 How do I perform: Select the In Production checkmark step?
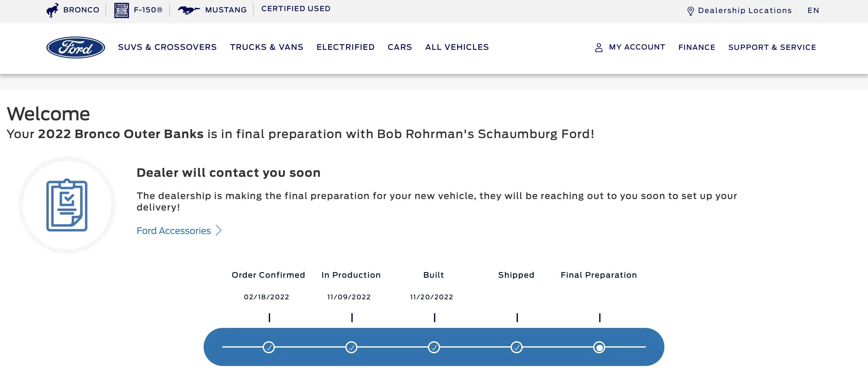[351, 347]
